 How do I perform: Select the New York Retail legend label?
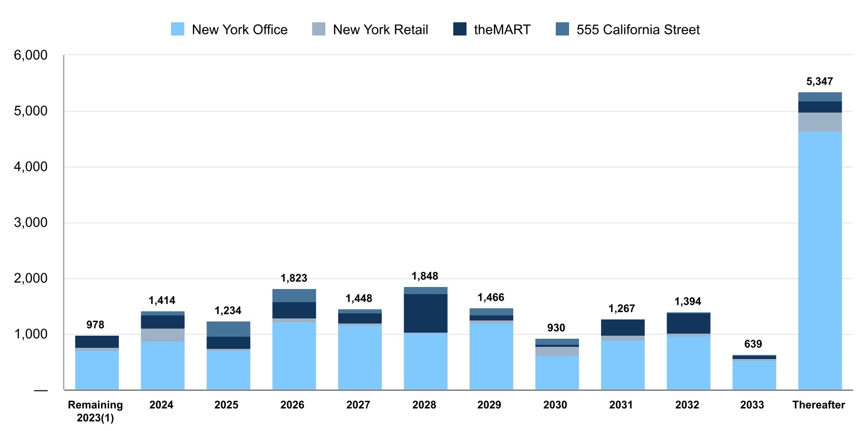pyautogui.click(x=381, y=29)
